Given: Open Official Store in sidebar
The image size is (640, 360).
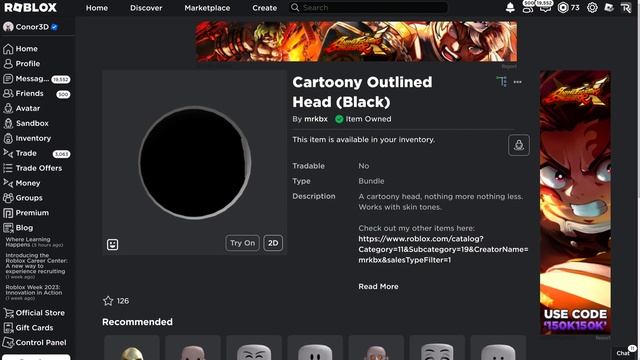Looking at the screenshot, I should [x=34, y=313].
